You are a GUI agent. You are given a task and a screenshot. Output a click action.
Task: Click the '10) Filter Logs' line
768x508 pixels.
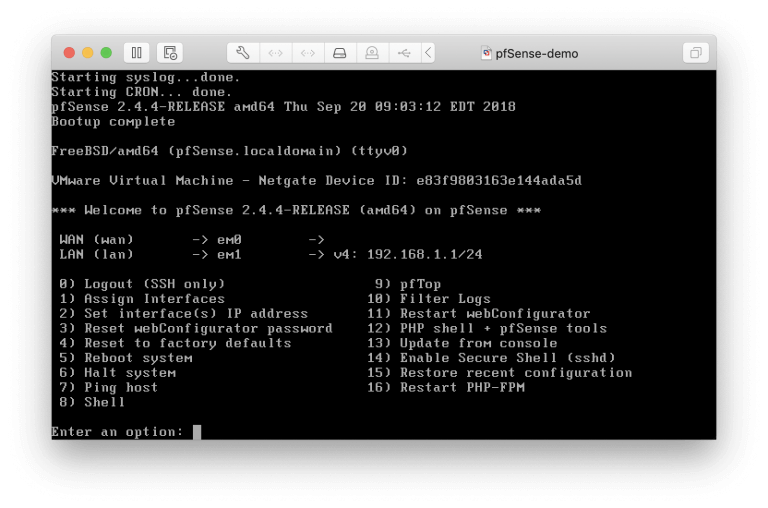pos(429,299)
